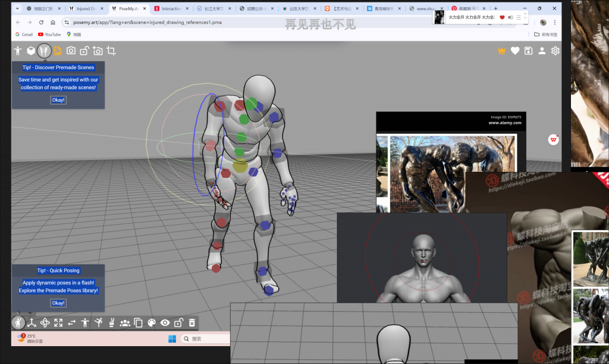Switch to the Interactive browser tab
Viewport: 609px width, 364px height.
[x=170, y=9]
